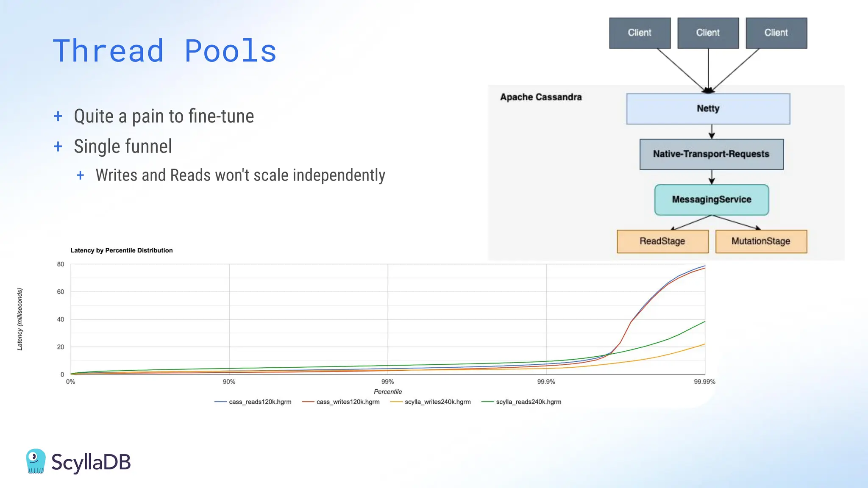
Task: Click the leftmost Client box
Action: point(640,33)
